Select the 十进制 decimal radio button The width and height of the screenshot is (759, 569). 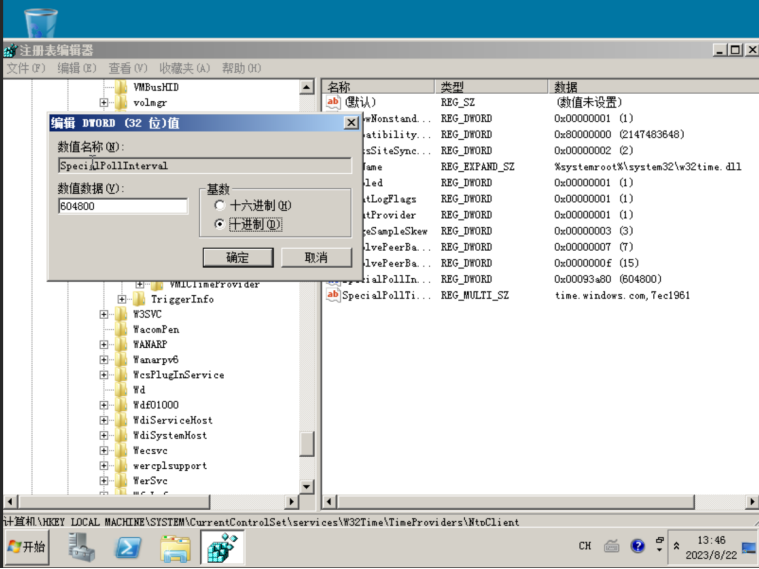click(x=219, y=225)
